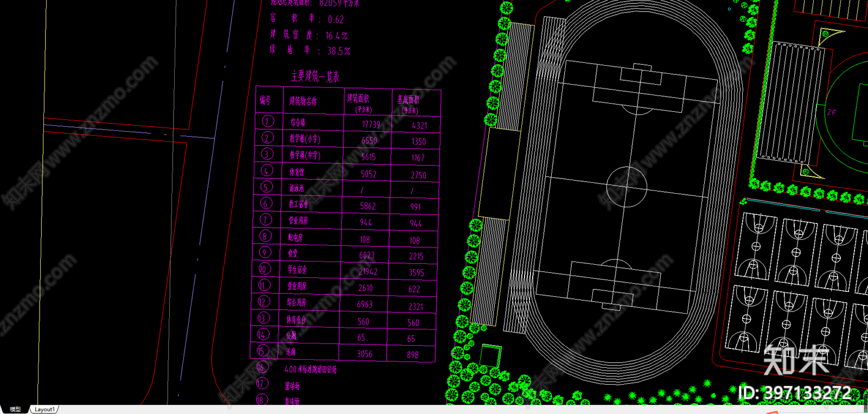Click the value 991 in the table
Viewport: 868px width, 414px height.
point(416,207)
